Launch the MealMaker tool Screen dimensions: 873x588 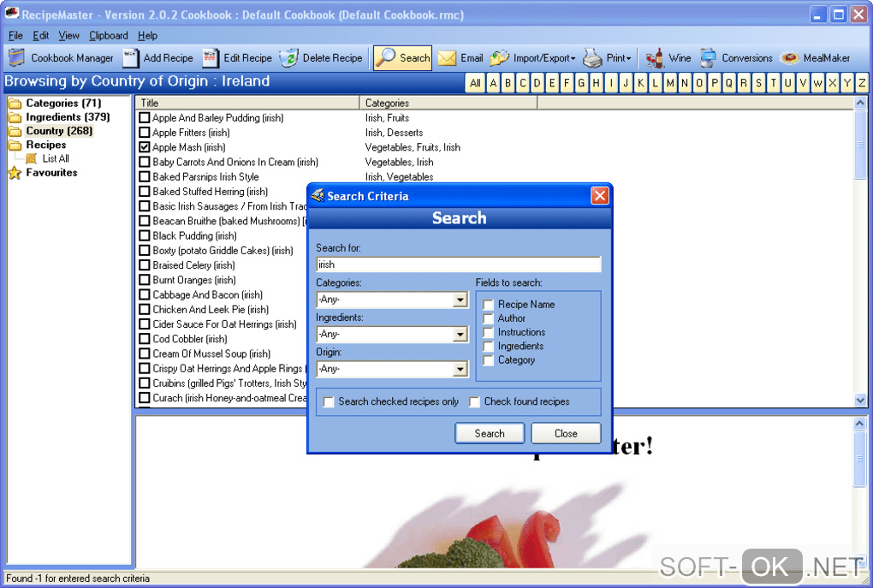(x=815, y=58)
